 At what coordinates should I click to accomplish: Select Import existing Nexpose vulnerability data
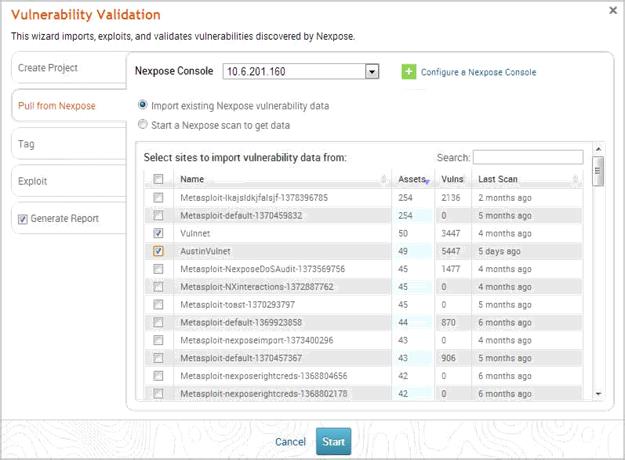(143, 105)
